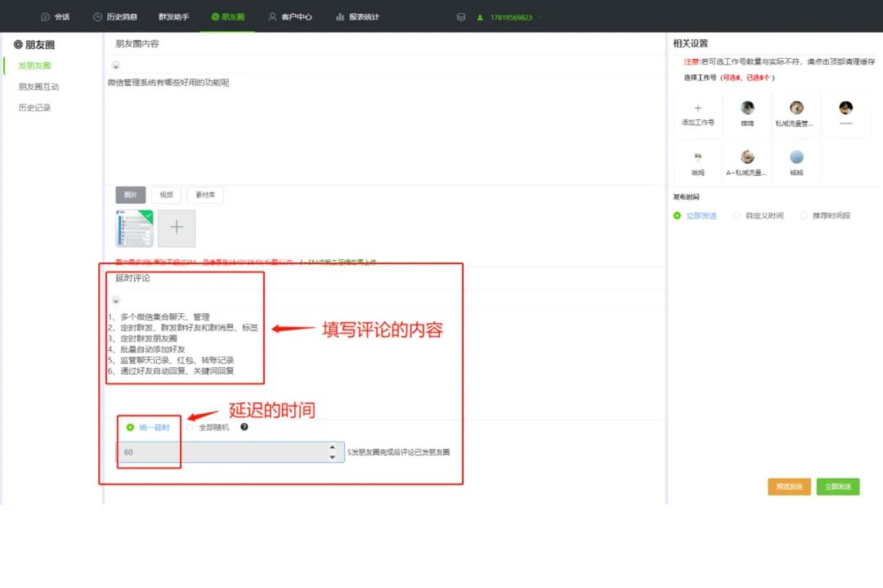Increase the delay with the up stepper arrow

pyautogui.click(x=332, y=447)
